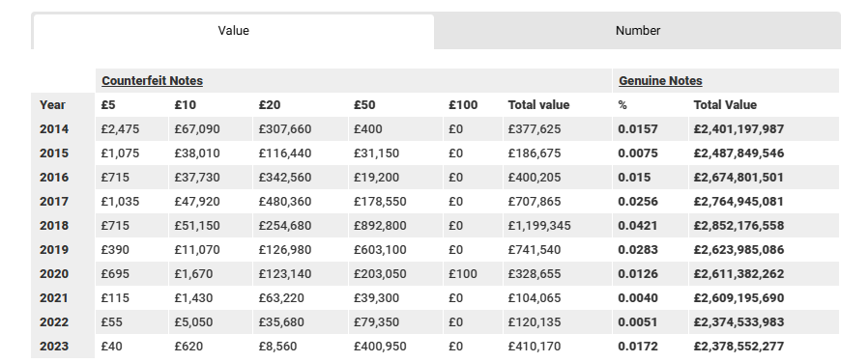
Task: Select the 2018 row label
Action: point(54,226)
